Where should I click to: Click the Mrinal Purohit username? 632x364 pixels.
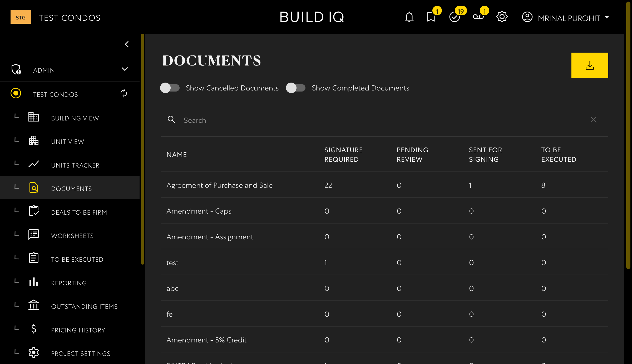coord(569,18)
